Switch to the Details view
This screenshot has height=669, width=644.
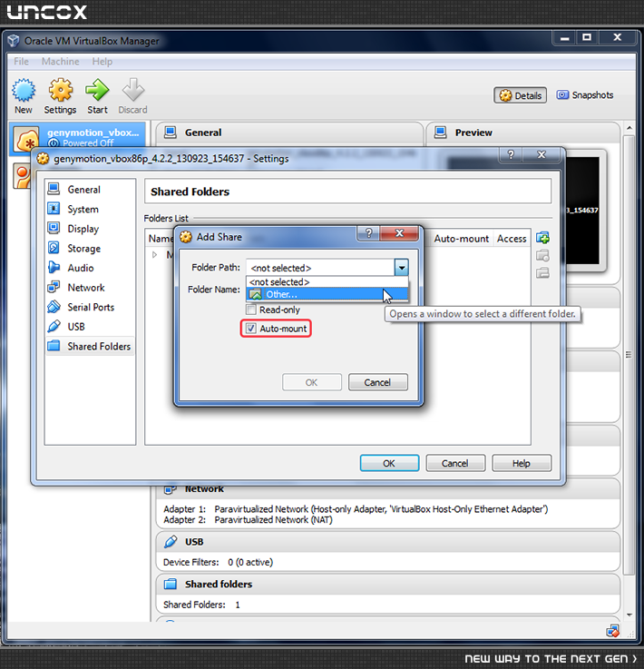click(520, 95)
